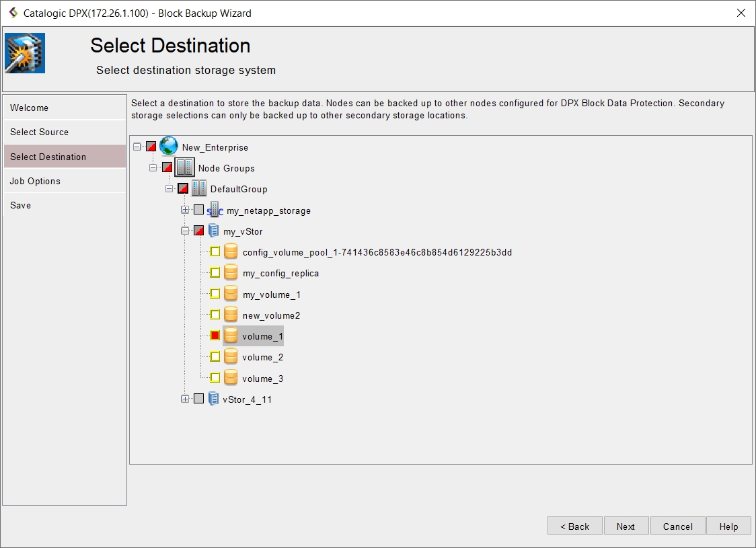This screenshot has width=756, height=548.
Task: Click the DefaultGroup building icon
Action: pos(199,189)
